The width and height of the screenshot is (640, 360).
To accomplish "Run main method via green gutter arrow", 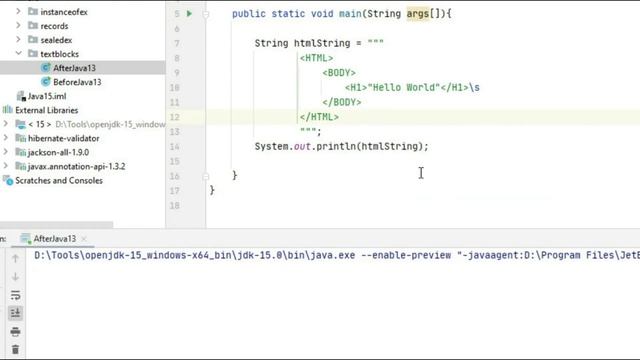I will [189, 13].
